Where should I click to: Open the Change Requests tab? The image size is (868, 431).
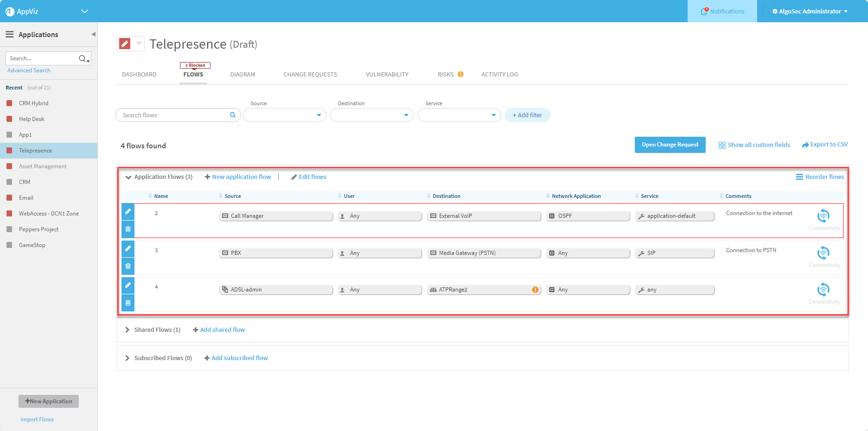[310, 74]
